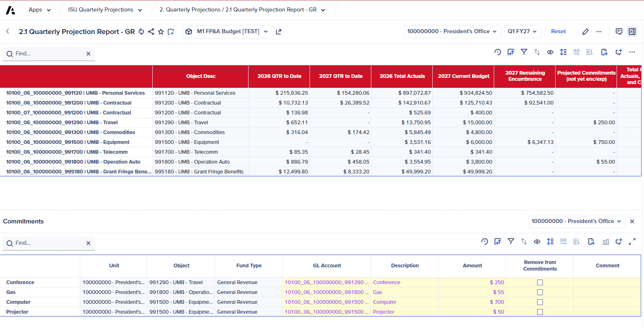Click the refresh sync icon beside the report title
644x328 pixels.
(141, 32)
